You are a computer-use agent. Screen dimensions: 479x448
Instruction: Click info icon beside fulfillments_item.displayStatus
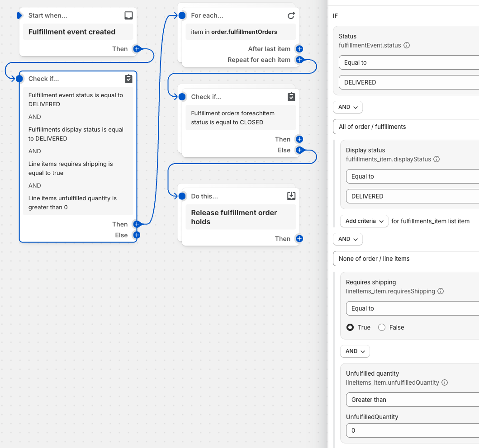coord(436,159)
